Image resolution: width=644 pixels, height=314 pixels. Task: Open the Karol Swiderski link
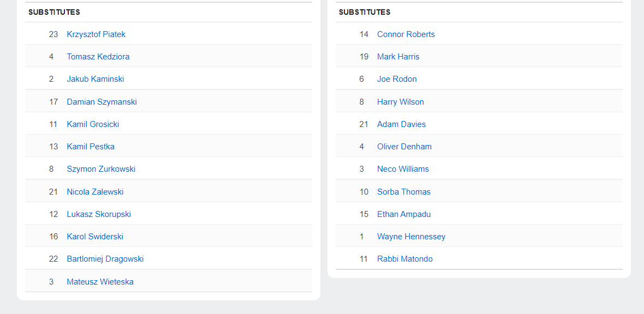[x=95, y=237]
